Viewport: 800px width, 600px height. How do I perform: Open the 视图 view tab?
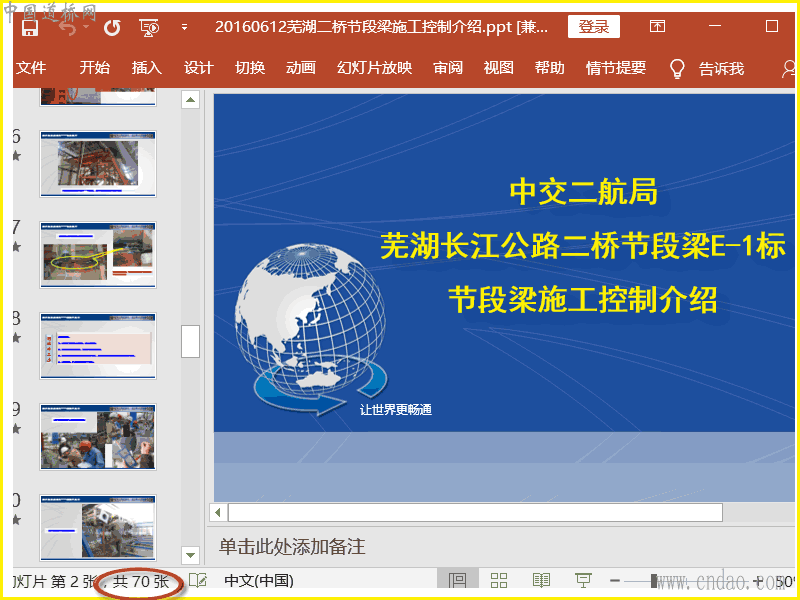point(498,67)
